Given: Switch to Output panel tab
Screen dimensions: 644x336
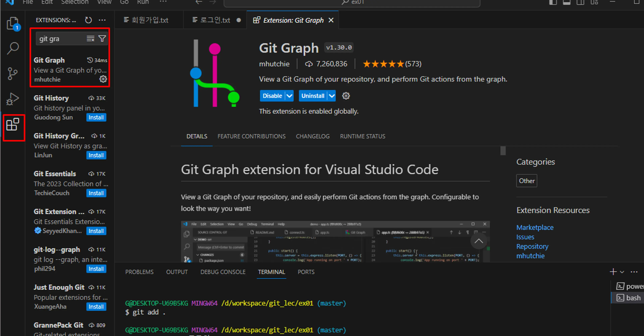Looking at the screenshot, I should pos(177,272).
